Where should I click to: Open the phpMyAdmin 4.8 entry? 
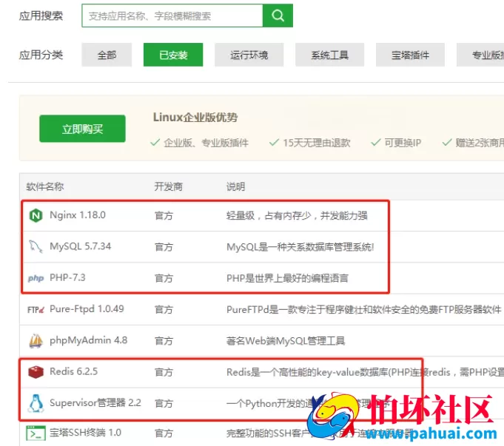point(88,340)
